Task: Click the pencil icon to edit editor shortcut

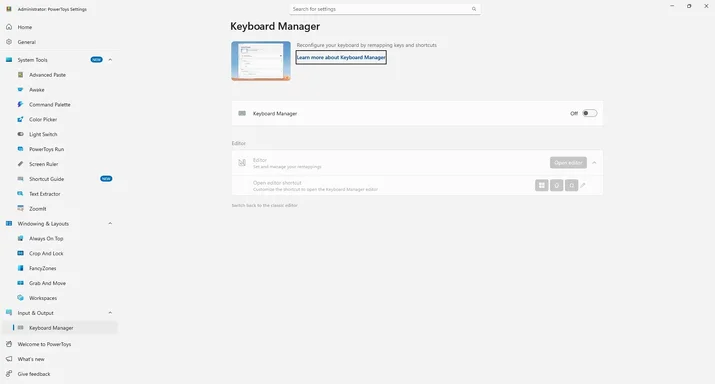Action: click(x=583, y=185)
